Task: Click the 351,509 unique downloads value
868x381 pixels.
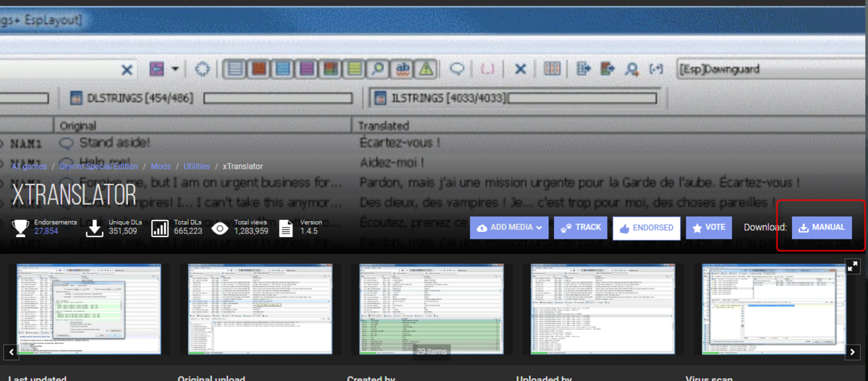Action: pyautogui.click(x=122, y=231)
